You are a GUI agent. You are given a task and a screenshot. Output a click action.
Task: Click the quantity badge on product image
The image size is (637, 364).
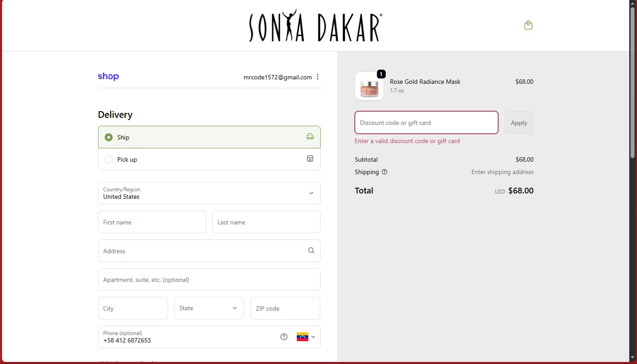[x=381, y=74]
